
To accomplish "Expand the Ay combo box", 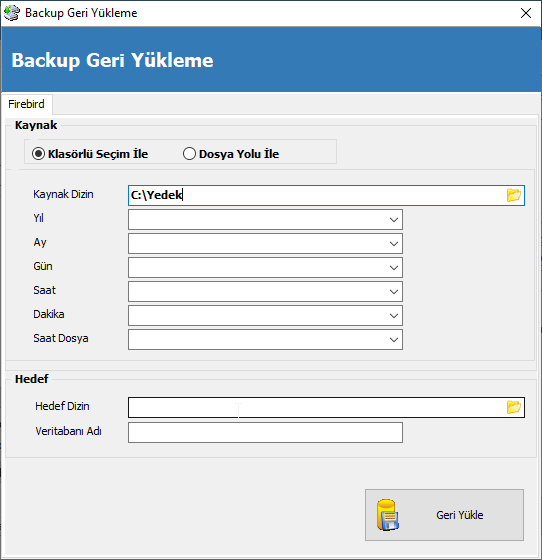I will 393,244.
